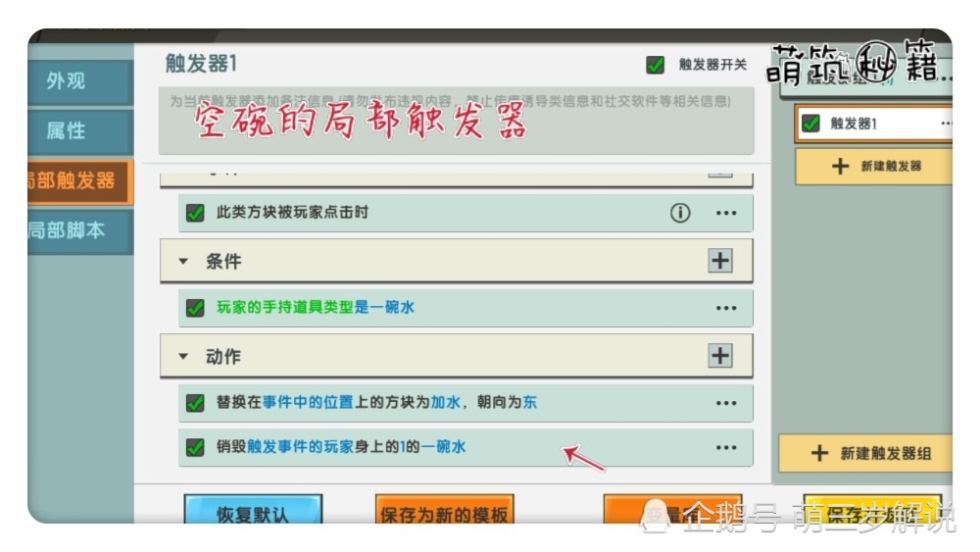
Task: Open options menu for 触发器1 list item
Action: (946, 124)
